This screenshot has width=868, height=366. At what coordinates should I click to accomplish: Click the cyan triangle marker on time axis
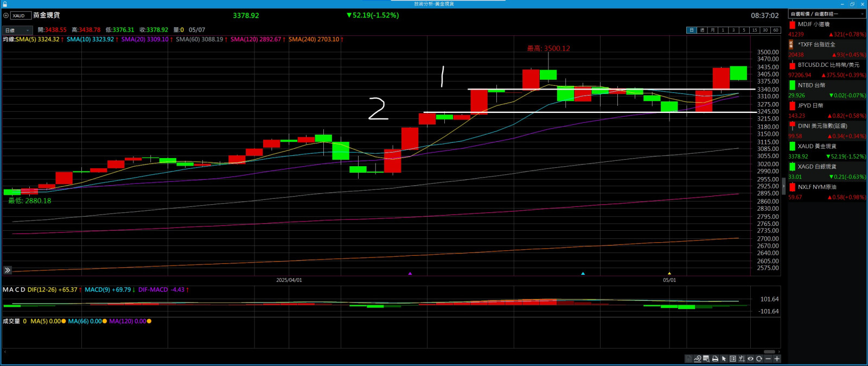(583, 274)
